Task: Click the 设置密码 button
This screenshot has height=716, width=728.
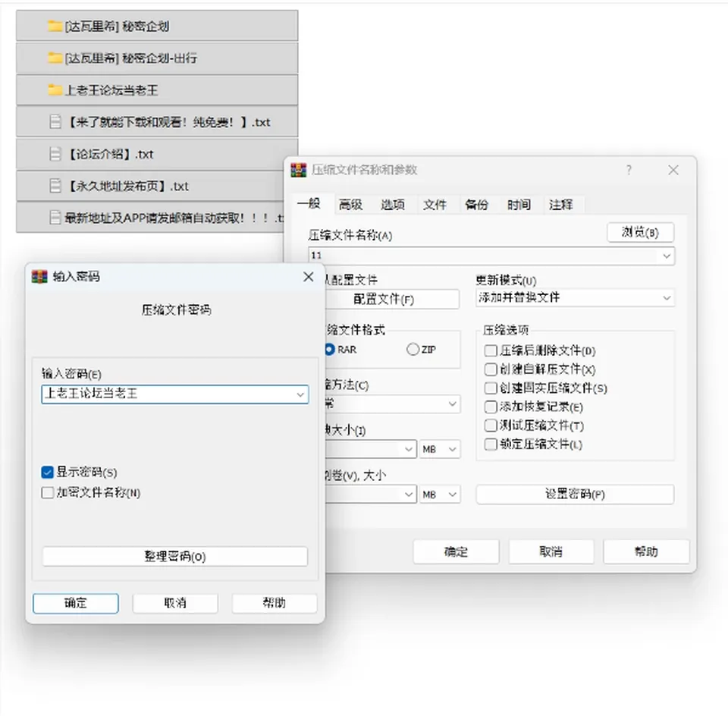Action: [x=575, y=494]
